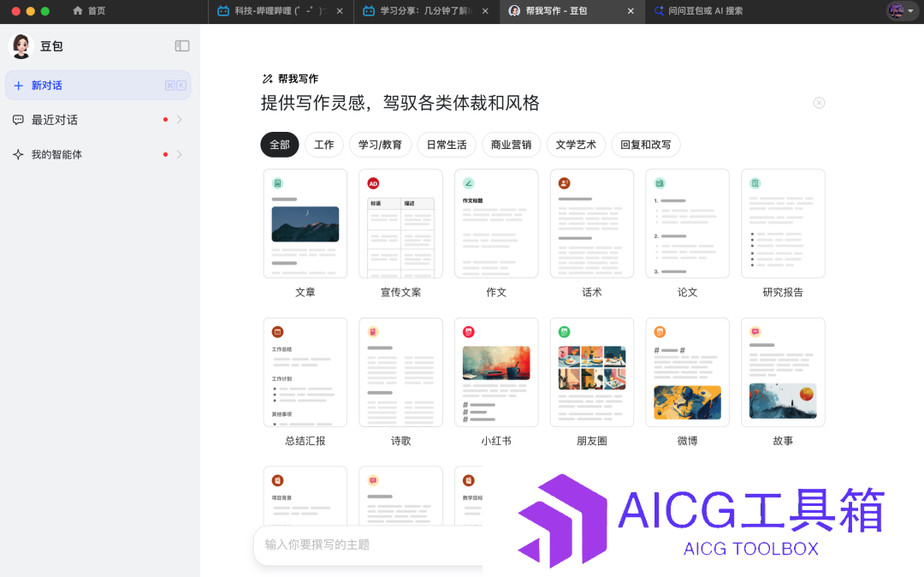Close the 帮我写作 - 豆包 tab
The image size is (924, 577).
coord(631,10)
